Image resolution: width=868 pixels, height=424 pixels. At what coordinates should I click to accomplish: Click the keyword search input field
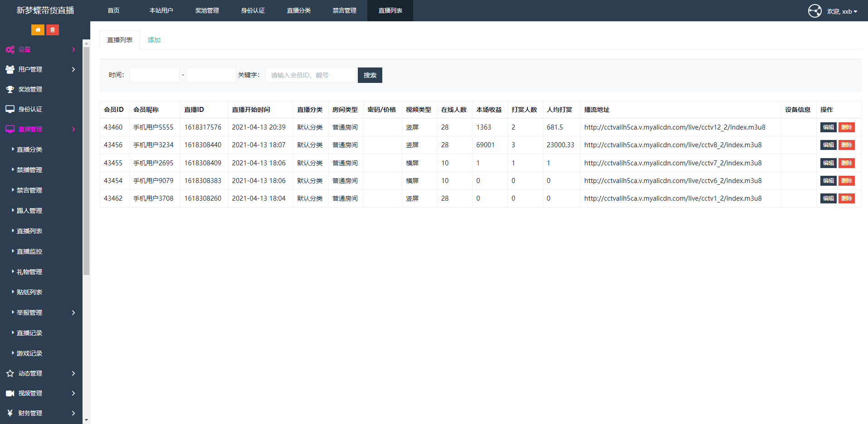tap(311, 75)
